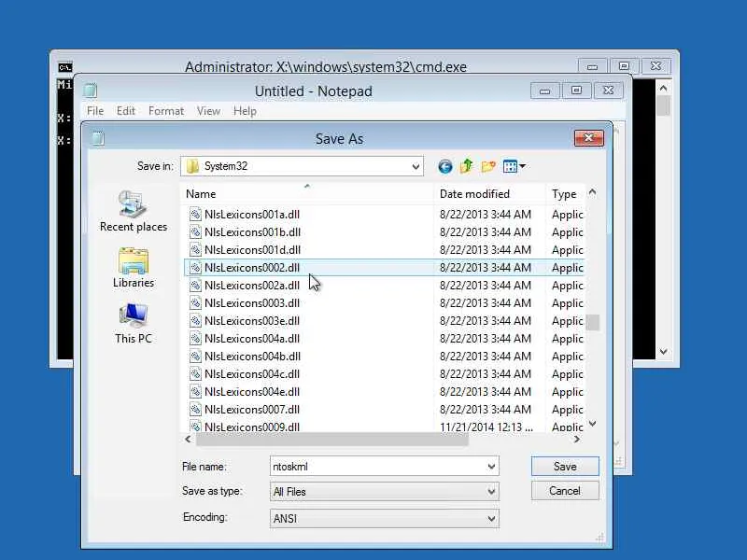The image size is (747, 560).
Task: Select the NlsLexicons003e.dll file icon
Action: 195,320
